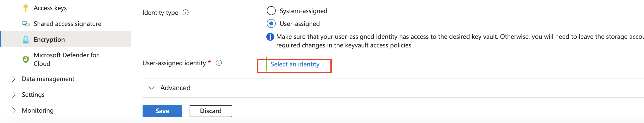Click the Save button
Image resolution: width=644 pixels, height=123 pixels.
pos(162,111)
